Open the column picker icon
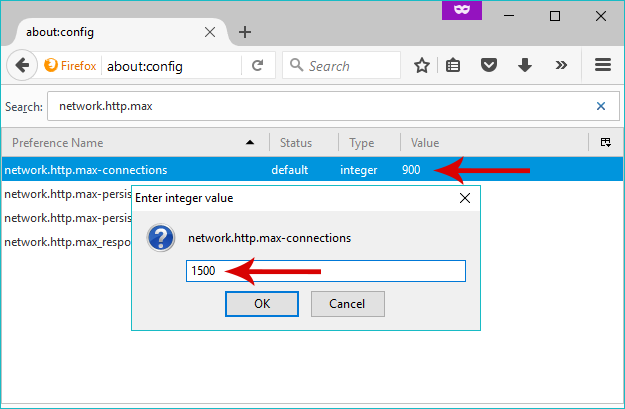Image resolution: width=625 pixels, height=409 pixels. point(605,142)
